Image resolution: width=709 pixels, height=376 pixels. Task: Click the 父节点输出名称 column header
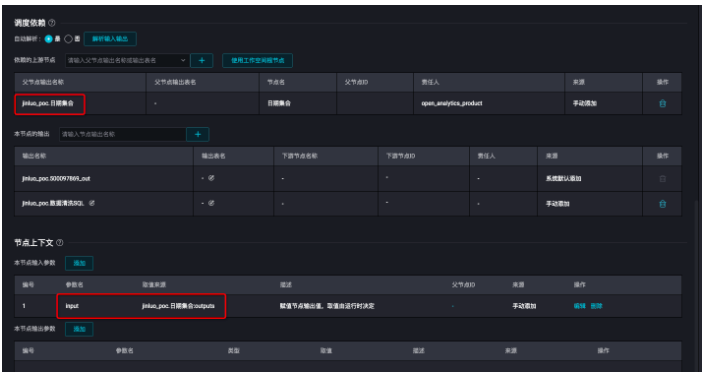point(43,82)
